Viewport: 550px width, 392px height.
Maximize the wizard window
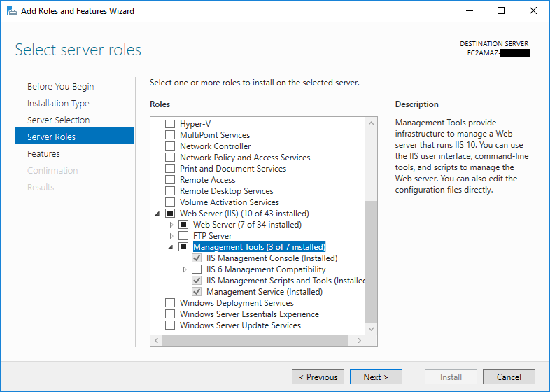click(501, 10)
